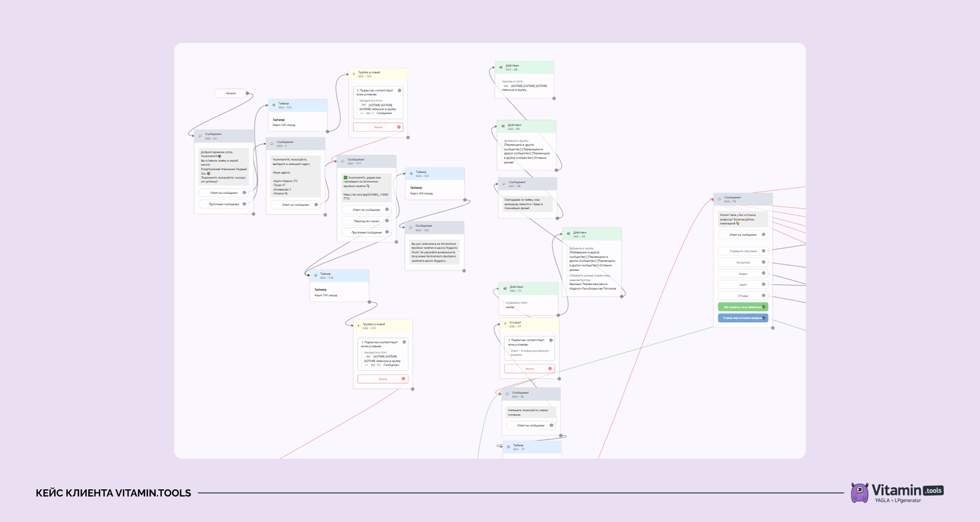Click the blue "остались вопросы" button
Viewport: 980px width, 522px height.
coord(743,318)
